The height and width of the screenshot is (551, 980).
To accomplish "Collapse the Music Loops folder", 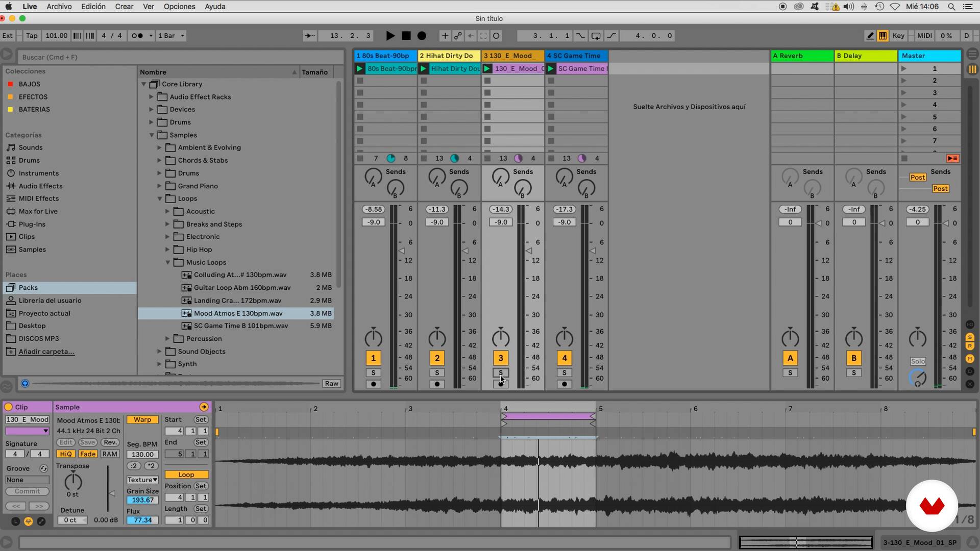I will click(167, 262).
